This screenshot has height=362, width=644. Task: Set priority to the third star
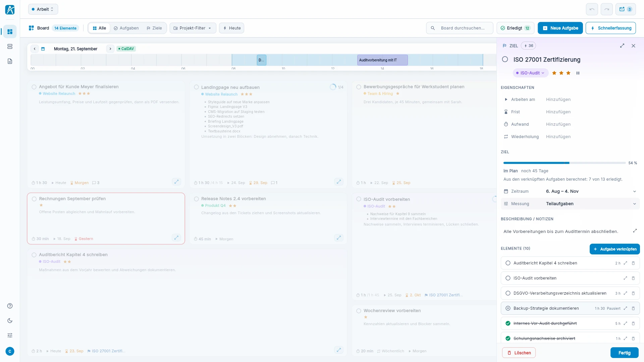point(568,73)
